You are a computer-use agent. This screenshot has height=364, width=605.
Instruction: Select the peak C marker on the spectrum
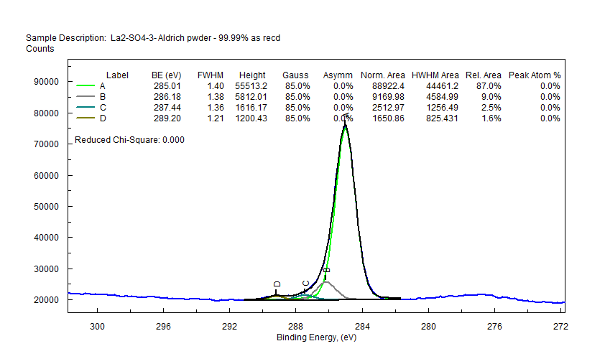click(305, 285)
